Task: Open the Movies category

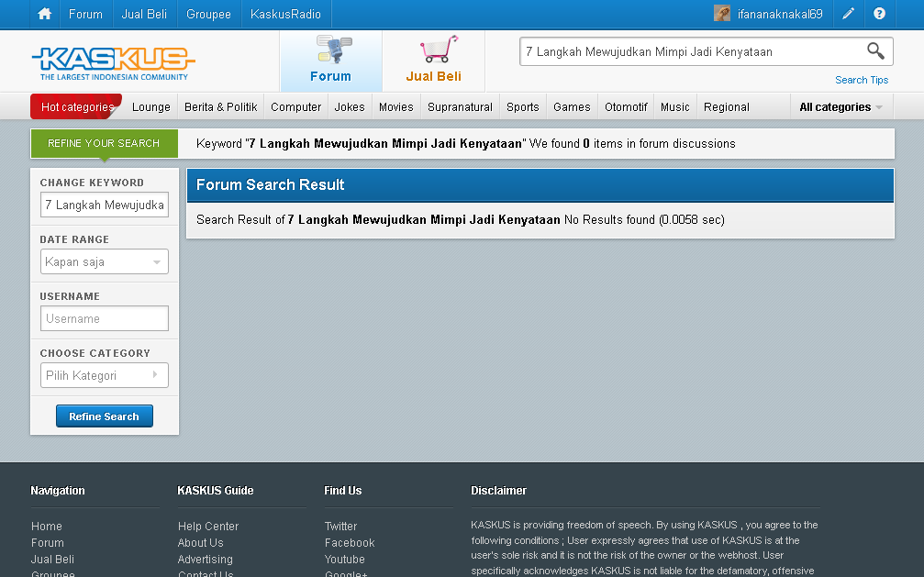Action: (396, 107)
